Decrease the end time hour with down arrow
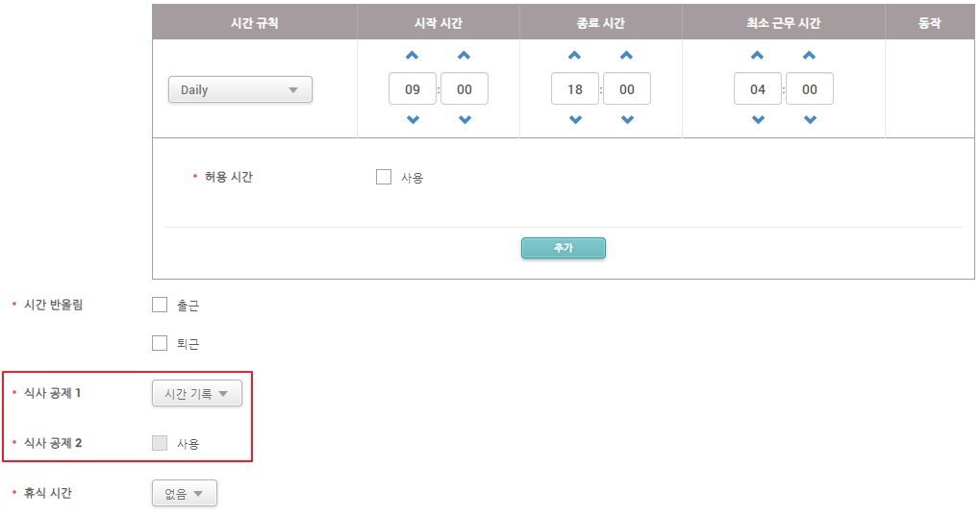 pos(575,120)
